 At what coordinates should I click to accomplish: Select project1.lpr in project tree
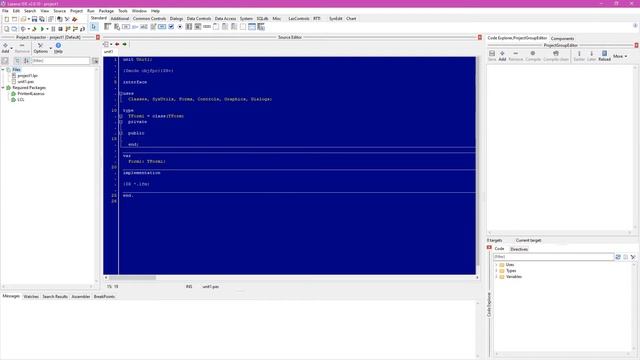pyautogui.click(x=28, y=76)
